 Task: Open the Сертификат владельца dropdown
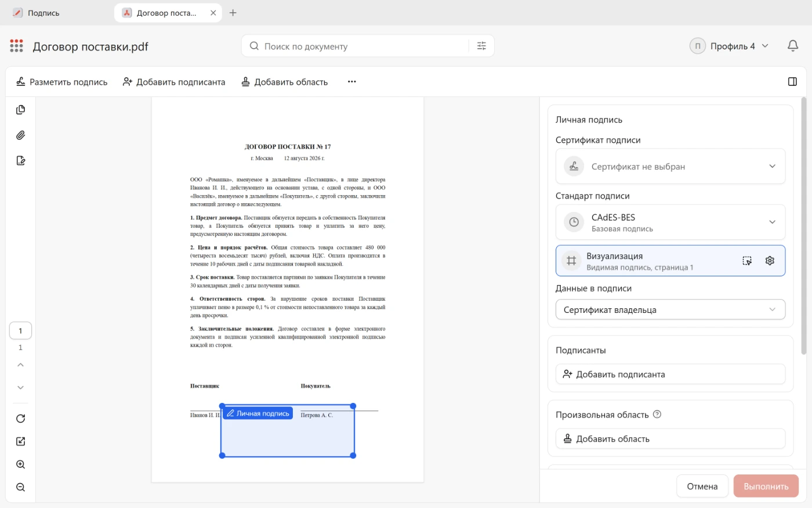coord(670,309)
